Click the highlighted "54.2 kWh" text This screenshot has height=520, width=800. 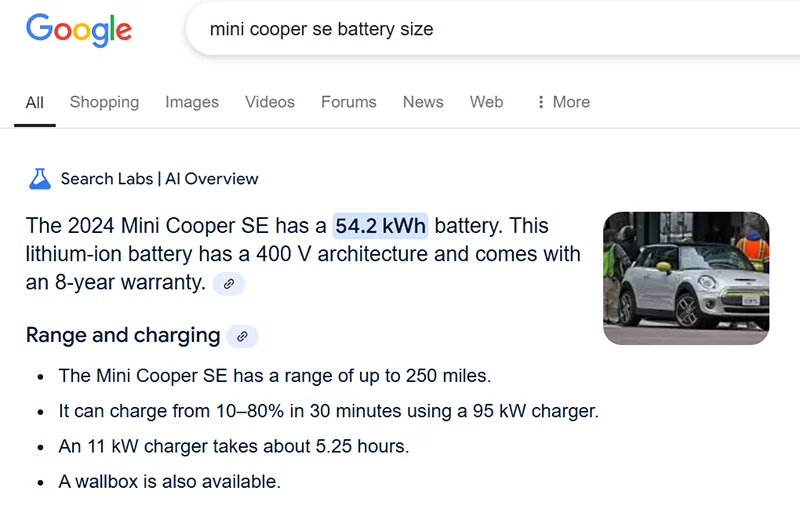(x=380, y=226)
